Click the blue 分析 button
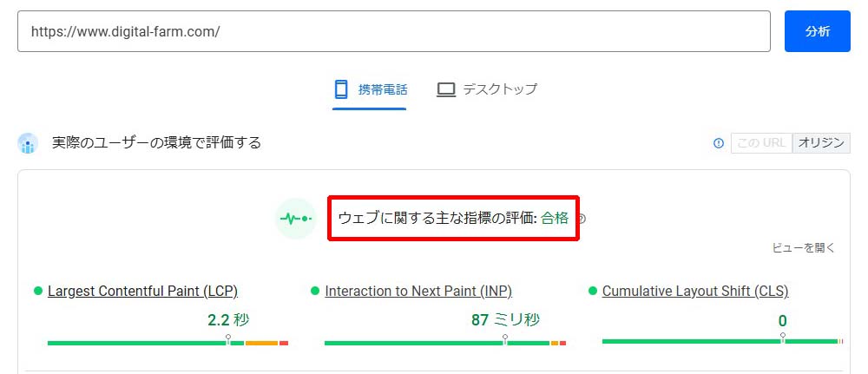This screenshot has width=868, height=374. point(817,31)
